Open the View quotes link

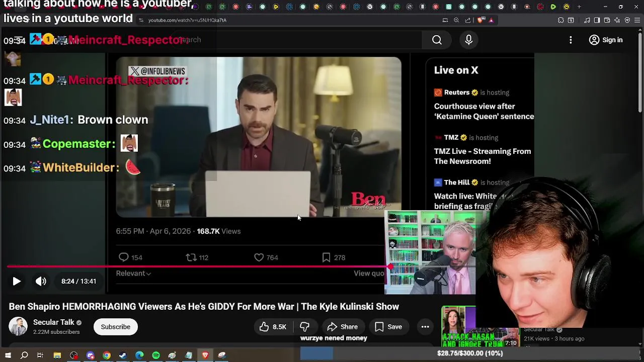tap(369, 274)
